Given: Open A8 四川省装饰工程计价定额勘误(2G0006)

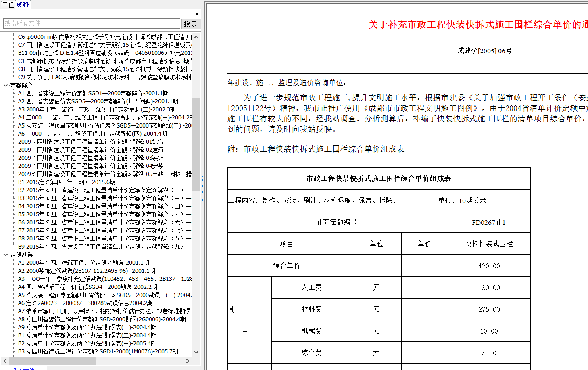Looking at the screenshot, I should click(102, 319).
